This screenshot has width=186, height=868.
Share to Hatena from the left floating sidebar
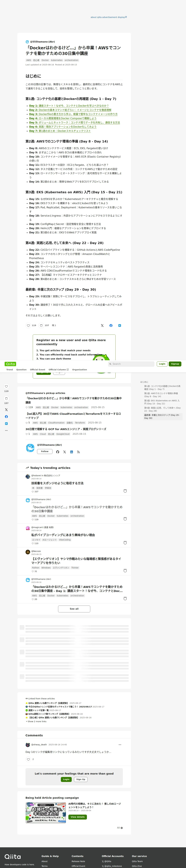click(6, 424)
